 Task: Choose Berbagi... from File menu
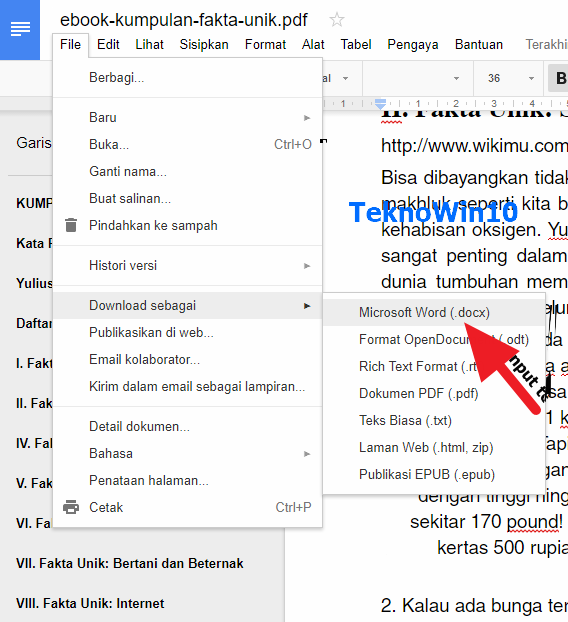tap(187, 77)
